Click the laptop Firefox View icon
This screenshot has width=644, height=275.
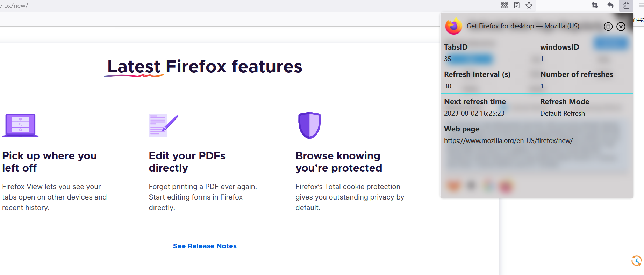[x=20, y=125]
